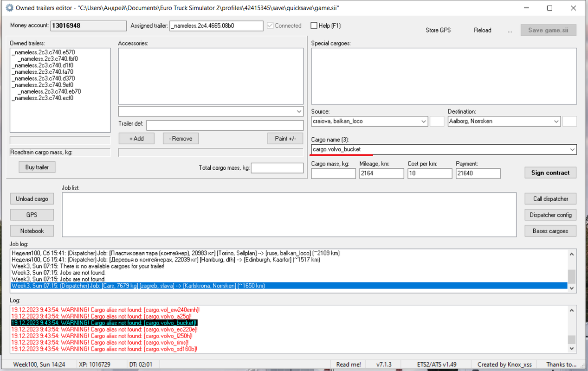Click the Sign contract button
588x371 pixels.
click(x=550, y=173)
